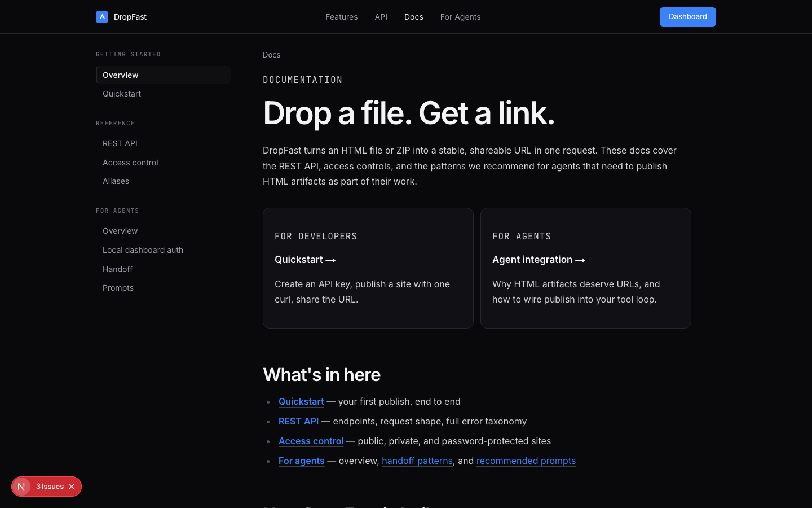The image size is (812, 508).
Task: Click the For agents bullet link
Action: pyautogui.click(x=302, y=461)
